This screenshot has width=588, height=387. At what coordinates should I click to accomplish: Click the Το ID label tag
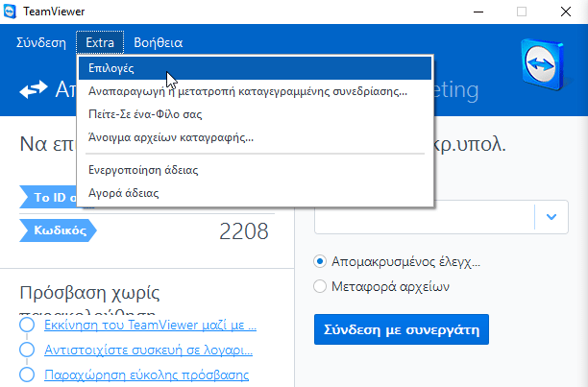49,197
